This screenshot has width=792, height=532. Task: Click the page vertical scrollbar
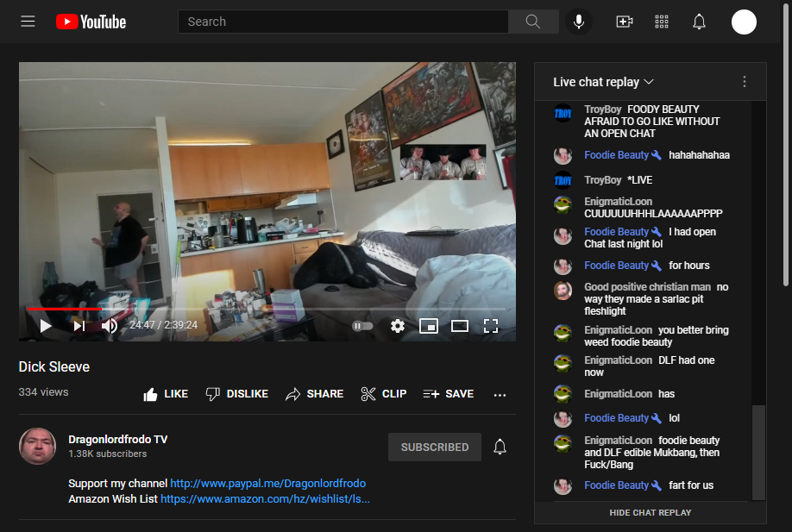click(x=787, y=147)
